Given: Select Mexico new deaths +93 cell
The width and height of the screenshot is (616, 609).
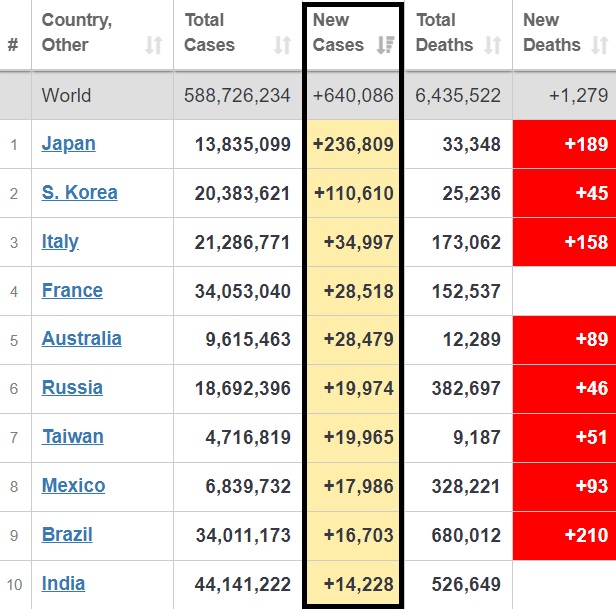Looking at the screenshot, I should (x=564, y=487).
